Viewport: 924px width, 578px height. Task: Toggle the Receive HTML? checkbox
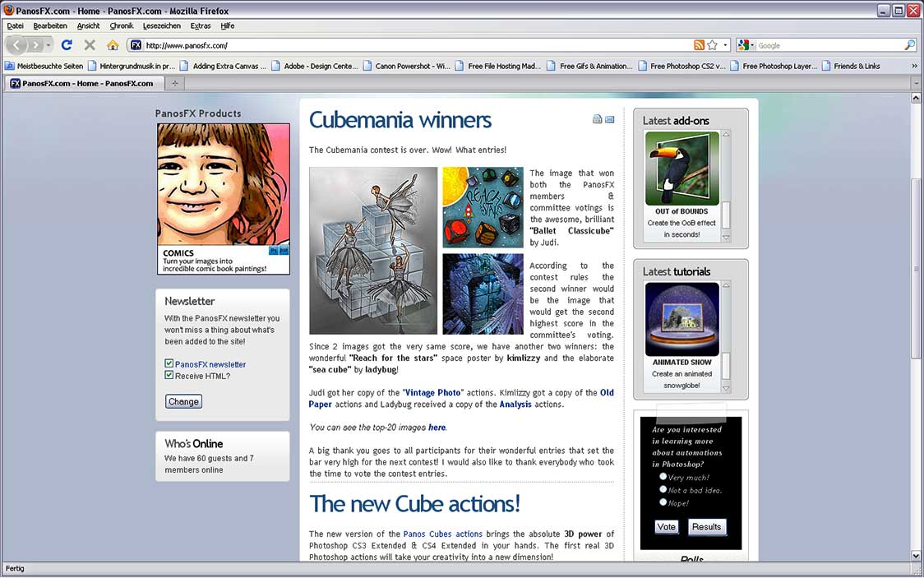pos(169,375)
